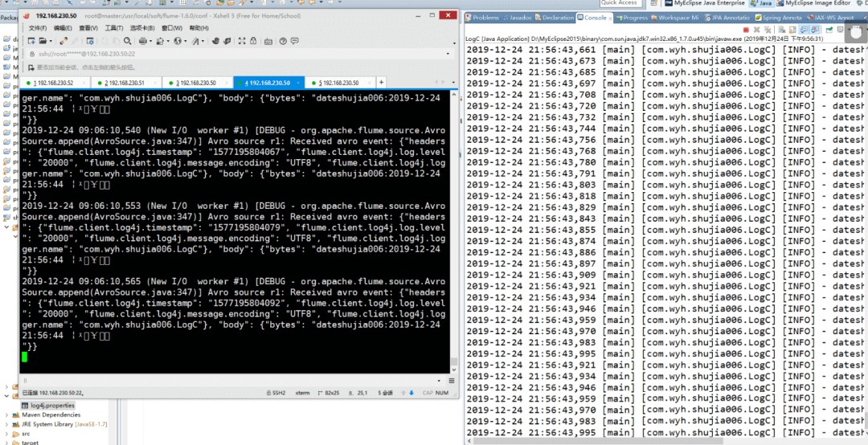
Task: Click the print icon in Xshell toolbar
Action: [143, 41]
